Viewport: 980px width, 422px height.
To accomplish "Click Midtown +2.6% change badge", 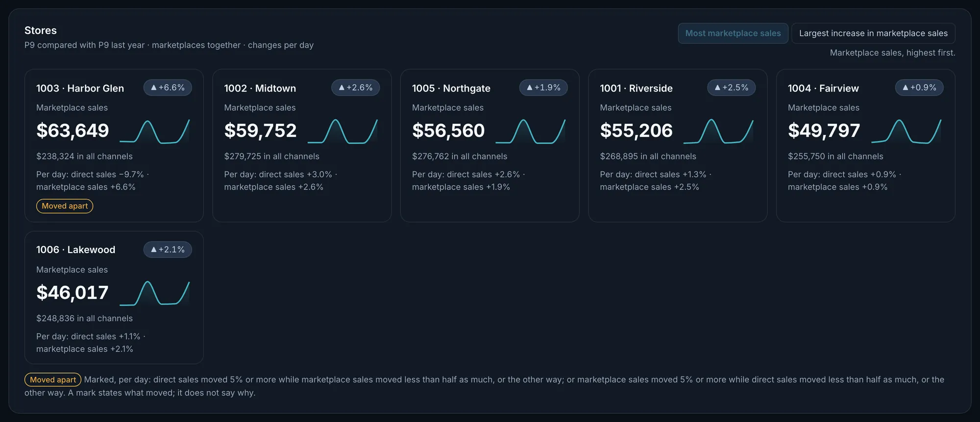I will (x=356, y=88).
